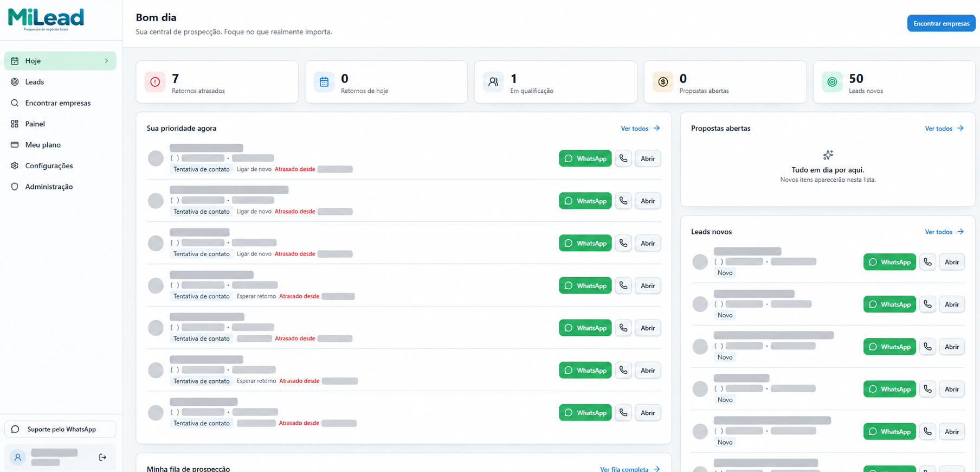Click the dollar icon on Propostas abertas card
Image resolution: width=980 pixels, height=472 pixels.
(663, 82)
